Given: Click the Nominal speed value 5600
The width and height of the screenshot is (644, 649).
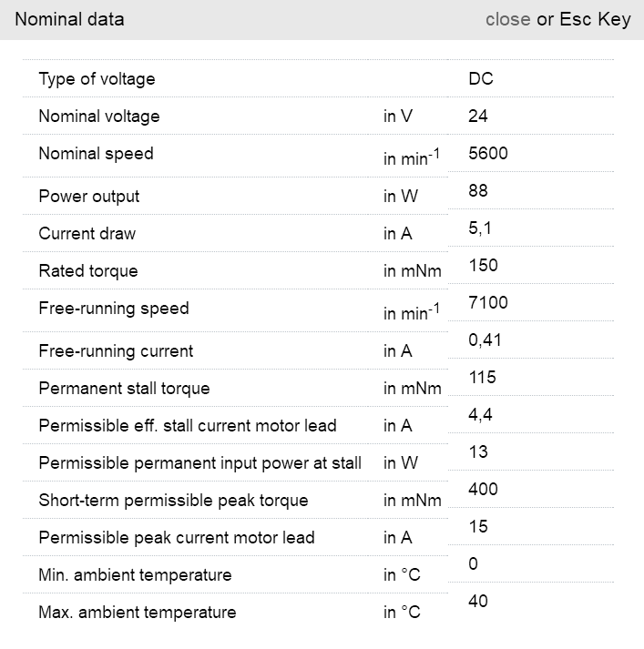Looking at the screenshot, I should tap(487, 153).
